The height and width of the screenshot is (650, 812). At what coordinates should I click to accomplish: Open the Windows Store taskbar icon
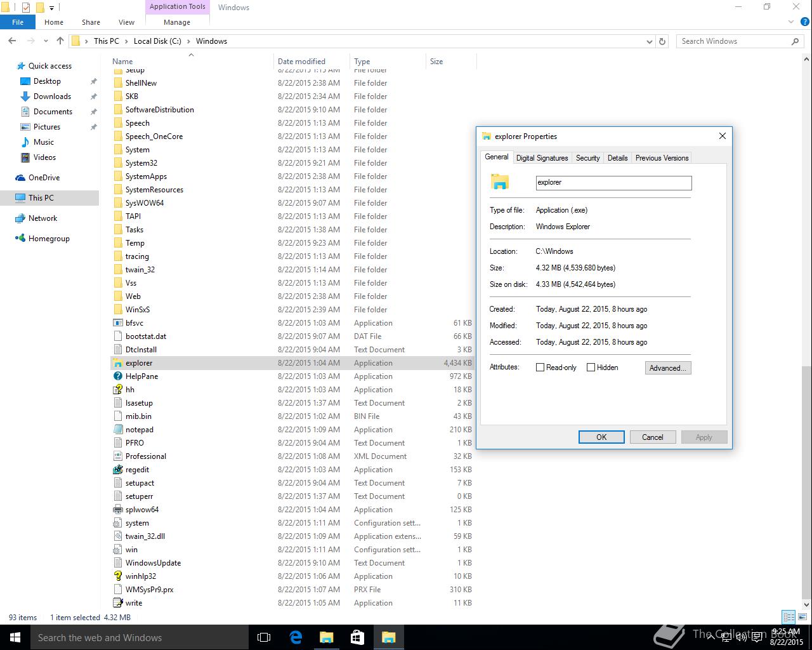[357, 637]
